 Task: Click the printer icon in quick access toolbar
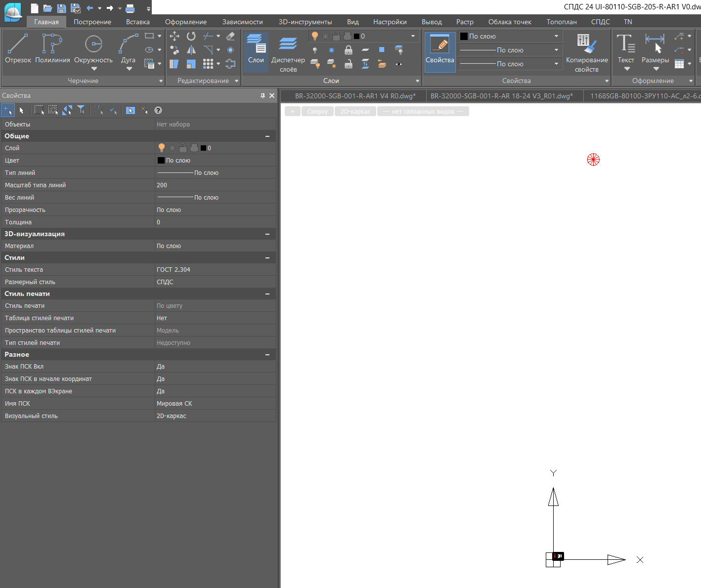[x=130, y=8]
